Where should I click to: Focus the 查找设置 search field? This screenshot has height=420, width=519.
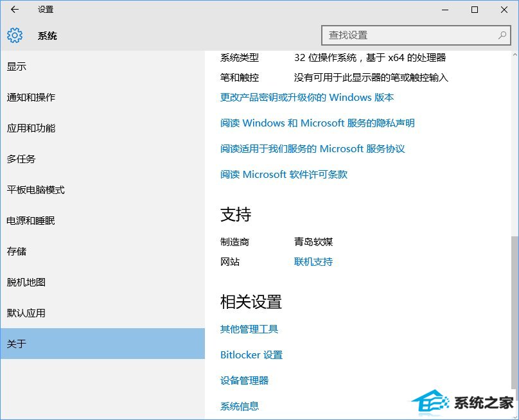coord(416,35)
